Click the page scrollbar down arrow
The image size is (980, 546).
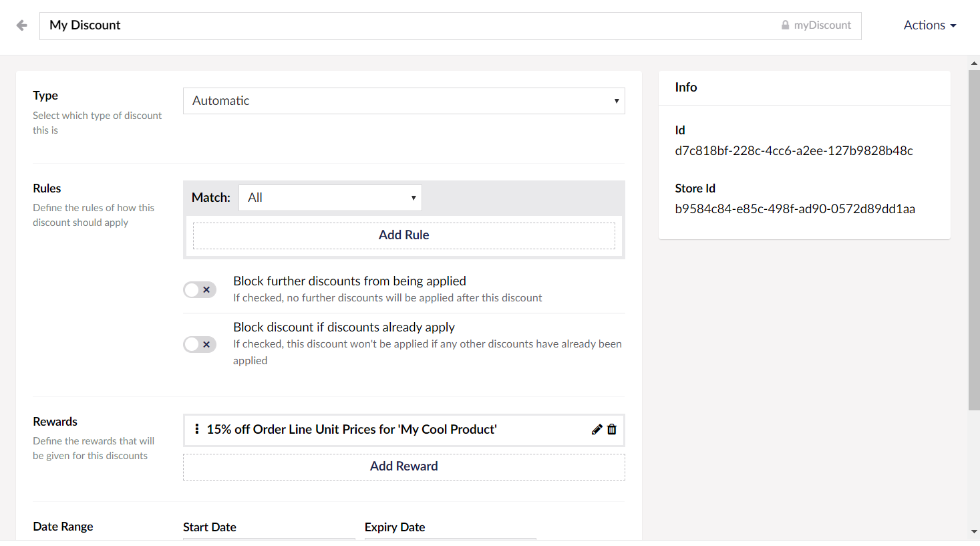tap(974, 532)
